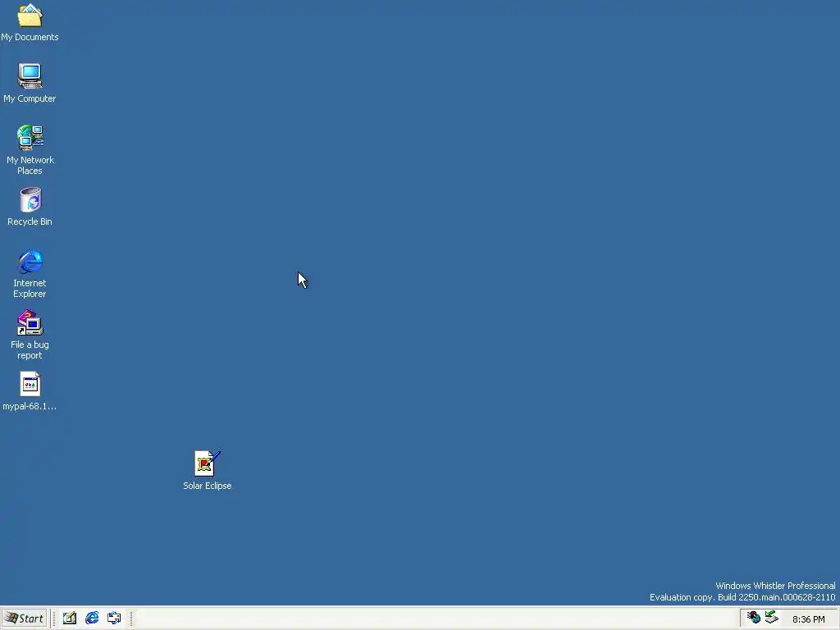Click the network tray icon with globe
840x630 pixels.
(754, 618)
